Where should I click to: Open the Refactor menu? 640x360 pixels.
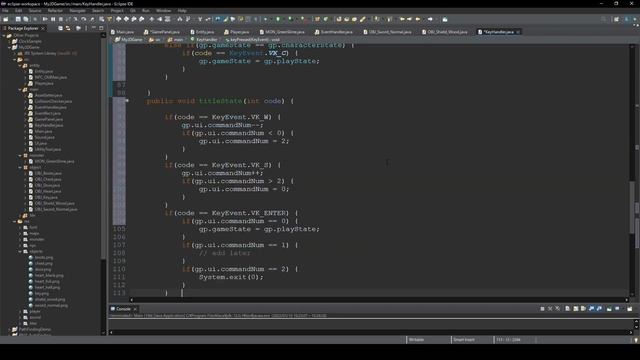tap(56, 11)
